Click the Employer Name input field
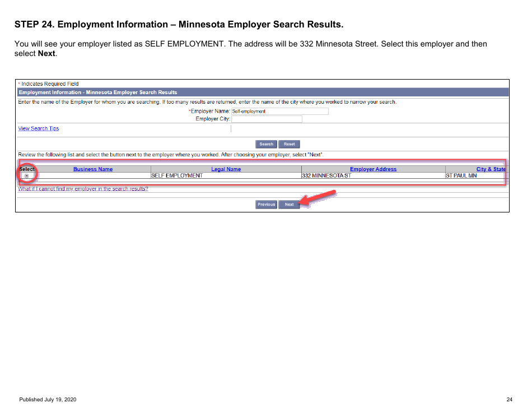Screen dimensions: 532x412 pyautogui.click(x=279, y=111)
